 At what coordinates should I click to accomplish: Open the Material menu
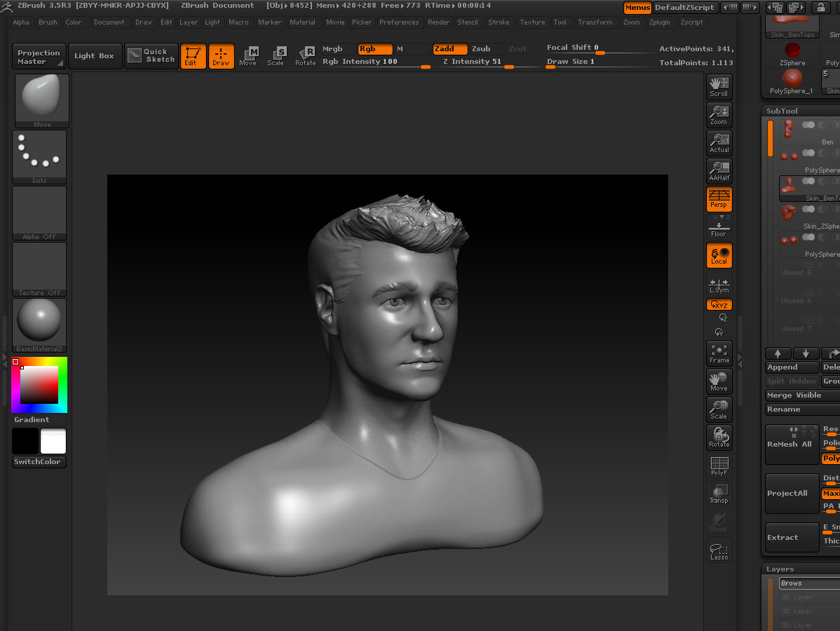(303, 22)
